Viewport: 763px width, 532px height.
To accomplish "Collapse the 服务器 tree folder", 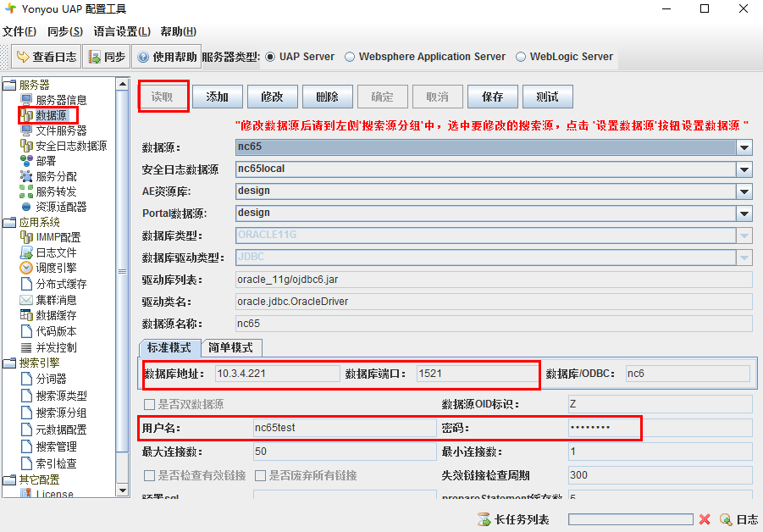I will [x=9, y=86].
